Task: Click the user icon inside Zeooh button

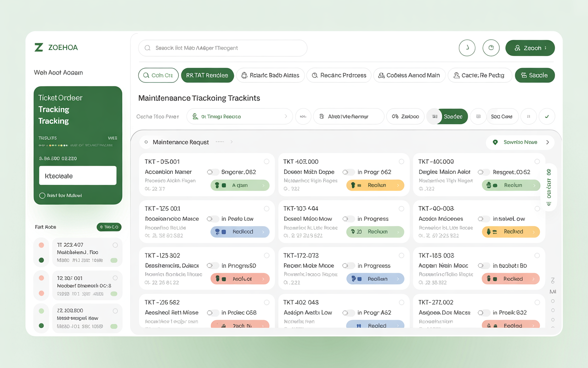Action: (x=517, y=48)
